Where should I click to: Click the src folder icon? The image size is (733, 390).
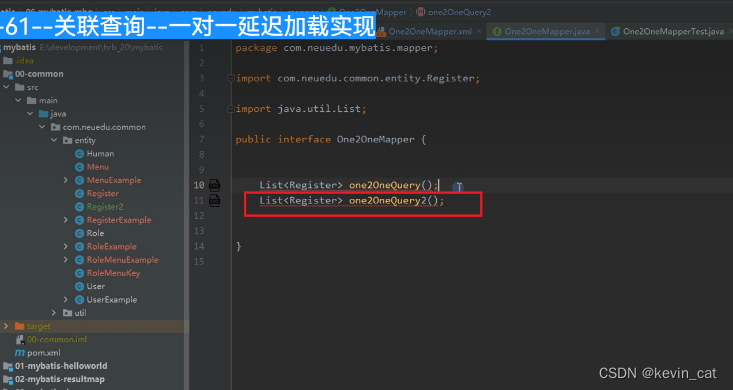click(x=20, y=87)
